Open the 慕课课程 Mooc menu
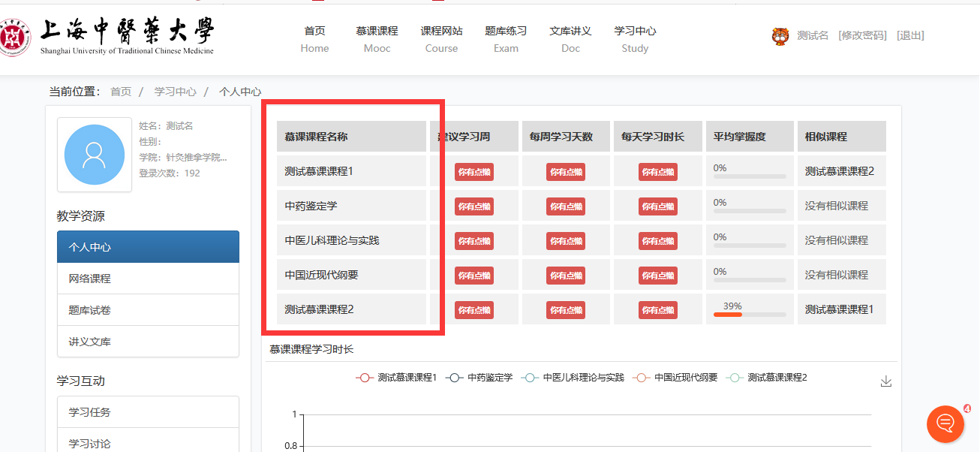This screenshot has height=452, width=980. click(377, 39)
